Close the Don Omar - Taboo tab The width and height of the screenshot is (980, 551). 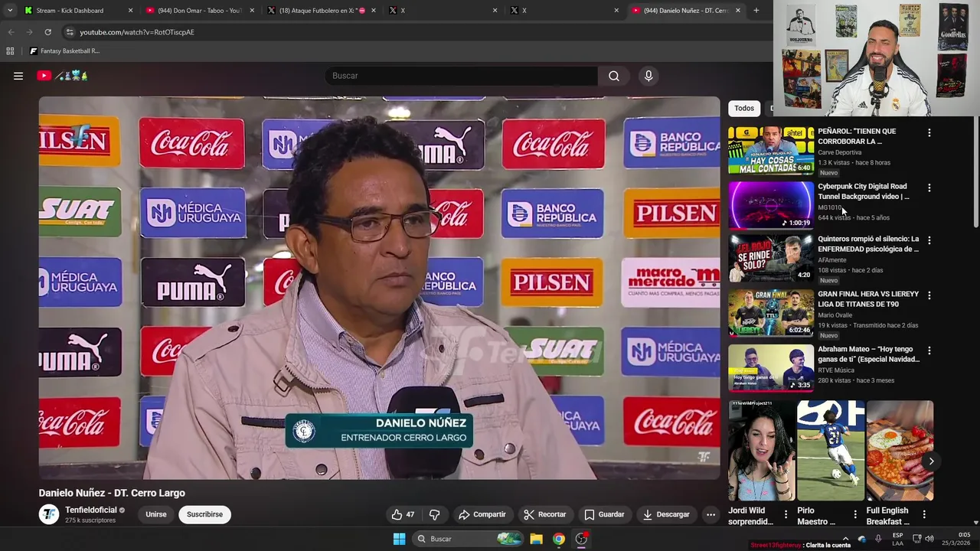(x=252, y=11)
